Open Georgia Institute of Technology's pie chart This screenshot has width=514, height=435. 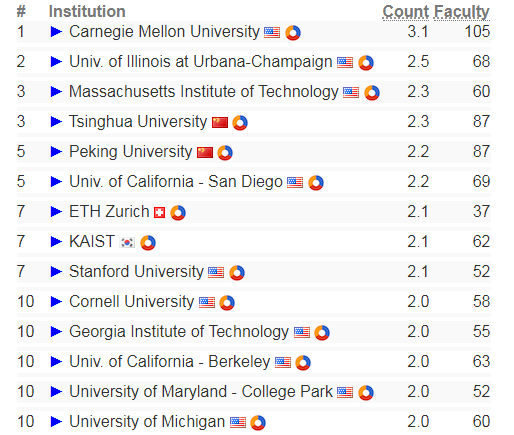(322, 333)
